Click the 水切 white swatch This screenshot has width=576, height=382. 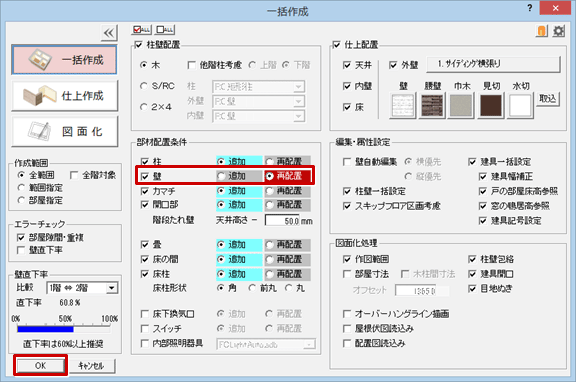520,105
